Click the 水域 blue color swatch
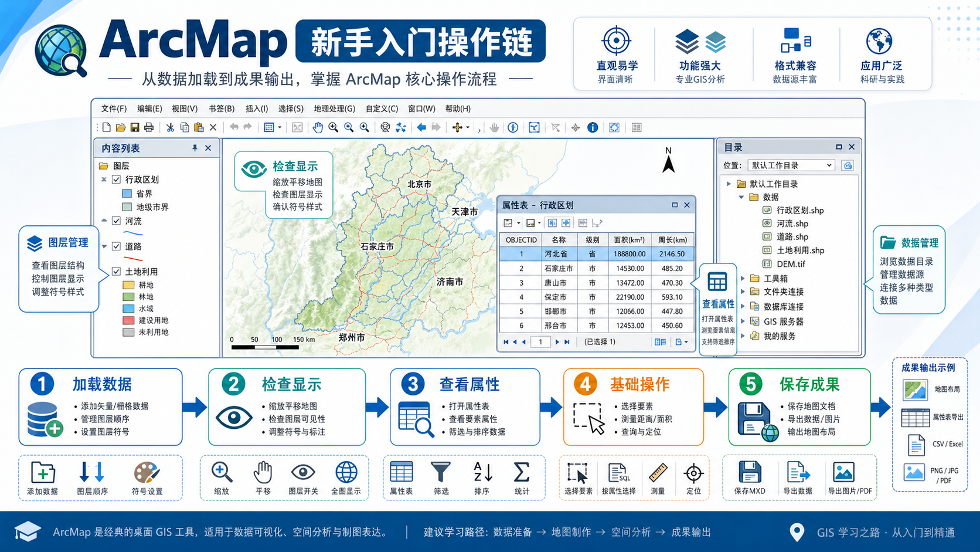 [x=128, y=309]
